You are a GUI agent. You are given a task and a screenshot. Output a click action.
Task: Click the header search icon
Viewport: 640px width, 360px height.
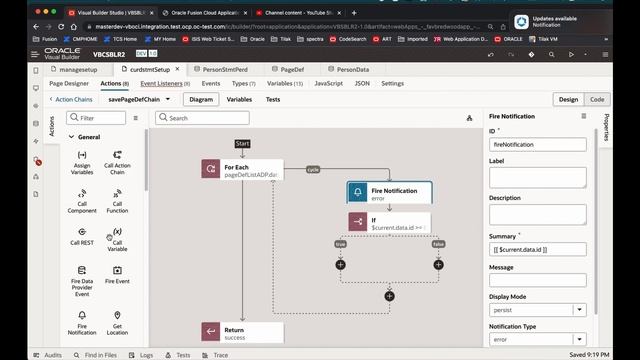coord(551,54)
